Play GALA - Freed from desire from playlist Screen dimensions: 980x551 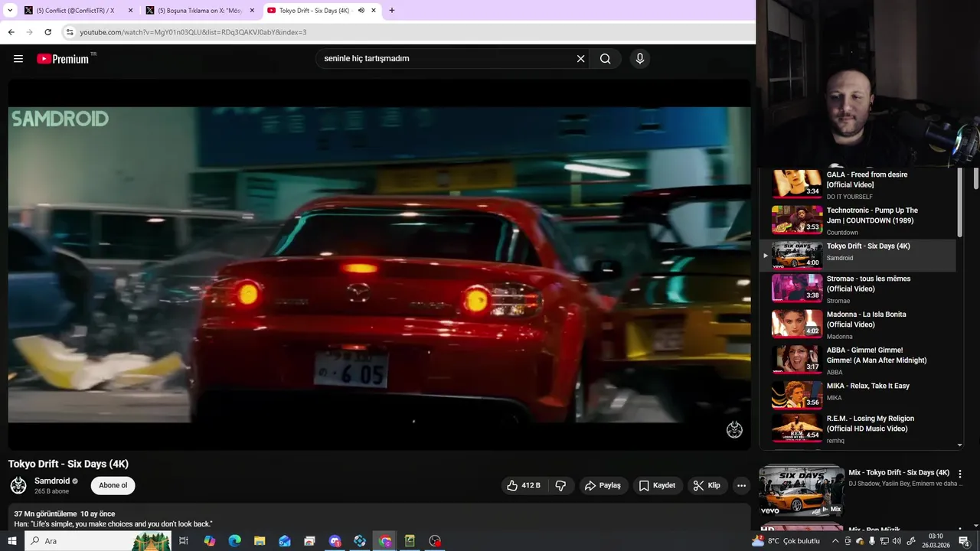click(857, 184)
